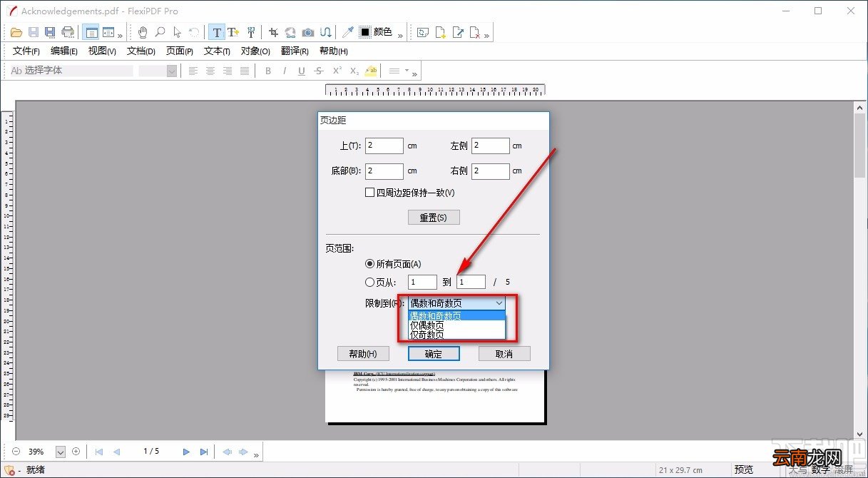Screen dimensions: 868x478
Task: Click the black 颜色 color swatch
Action: (365, 32)
